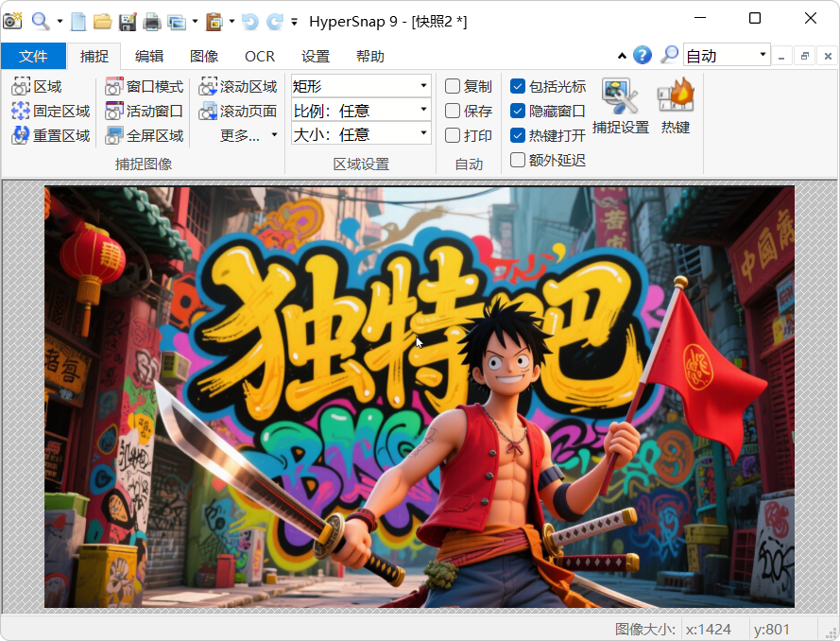Switch to the 编辑 ribbon tab
The height and width of the screenshot is (641, 840).
pyautogui.click(x=148, y=57)
